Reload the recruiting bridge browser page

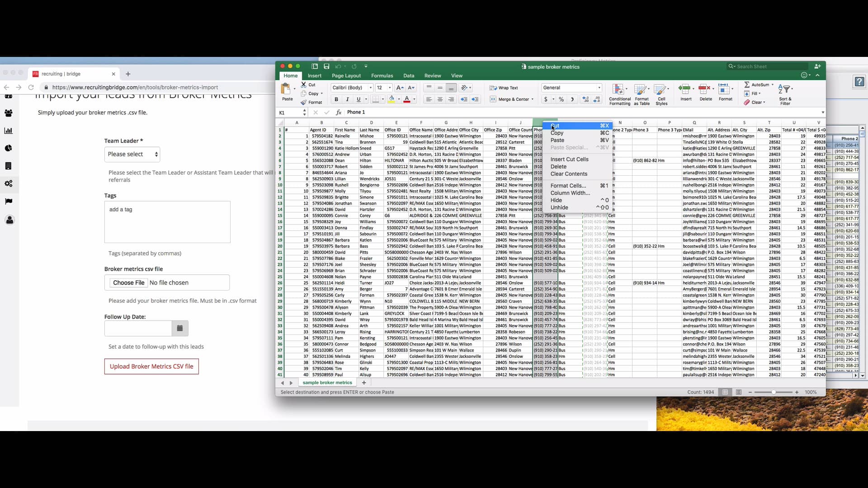[31, 87]
